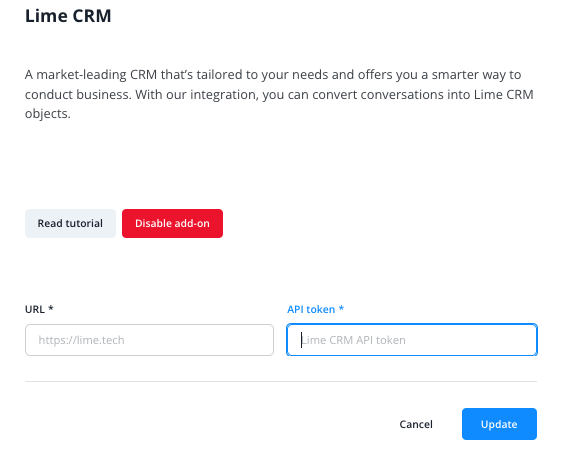
Task: Click the words 'market-leading CRM' in the description
Action: coord(97,75)
